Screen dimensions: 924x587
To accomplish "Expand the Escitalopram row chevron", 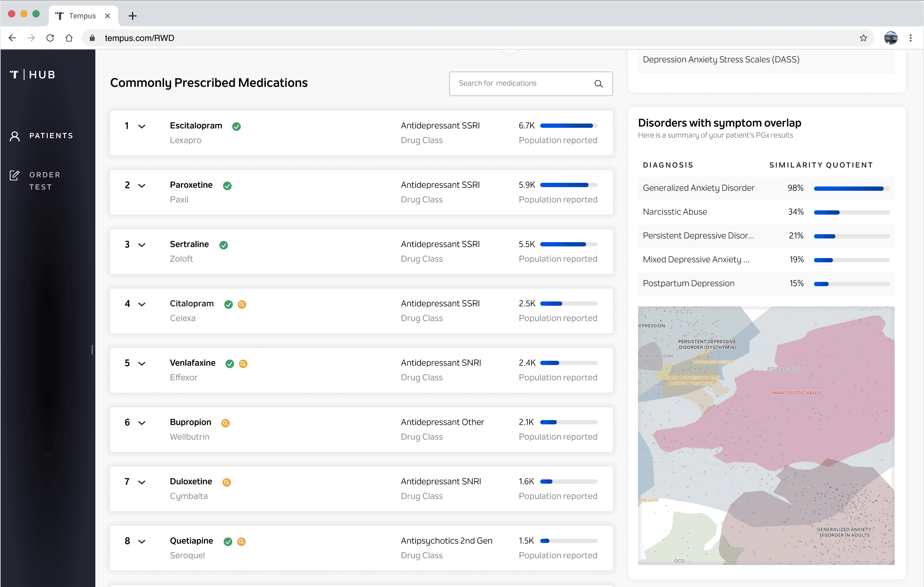I will click(141, 126).
